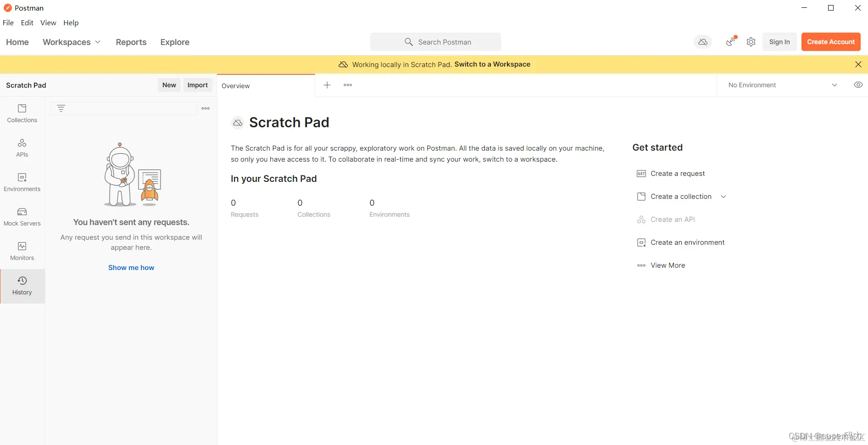The width and height of the screenshot is (868, 445).
Task: Click the astronaut illustration in History panel
Action: (x=132, y=175)
